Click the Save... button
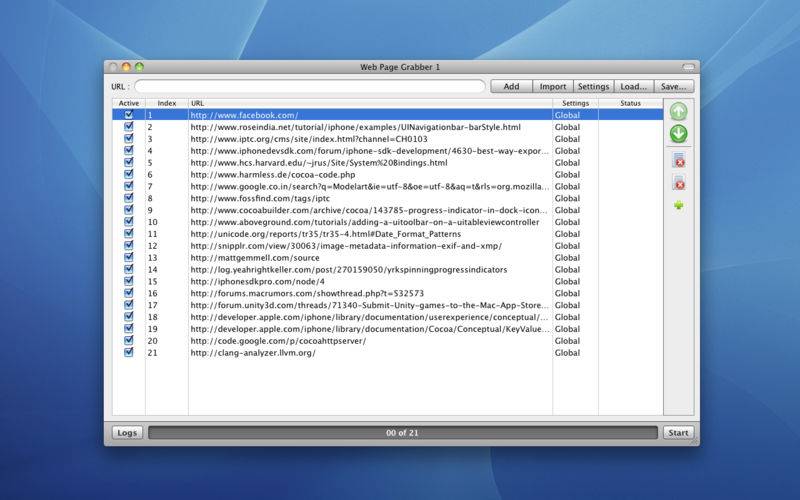Screen dimensions: 800x500 [673, 86]
